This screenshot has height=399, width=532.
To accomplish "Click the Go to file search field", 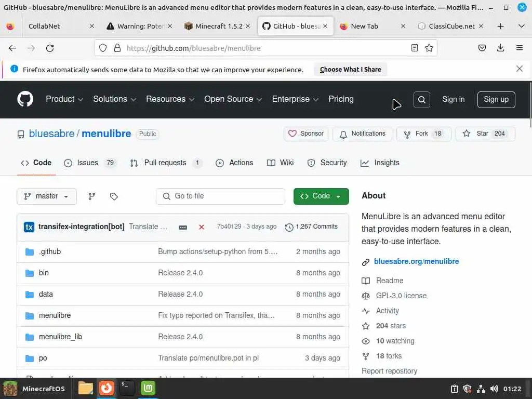I will [220, 196].
